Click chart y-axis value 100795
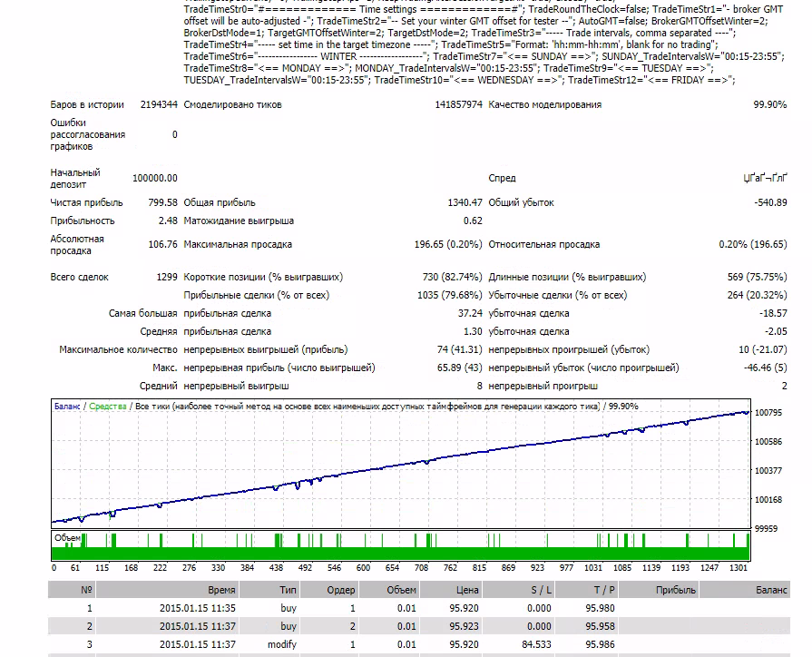Viewport: 812px width, 657px height. coord(768,413)
